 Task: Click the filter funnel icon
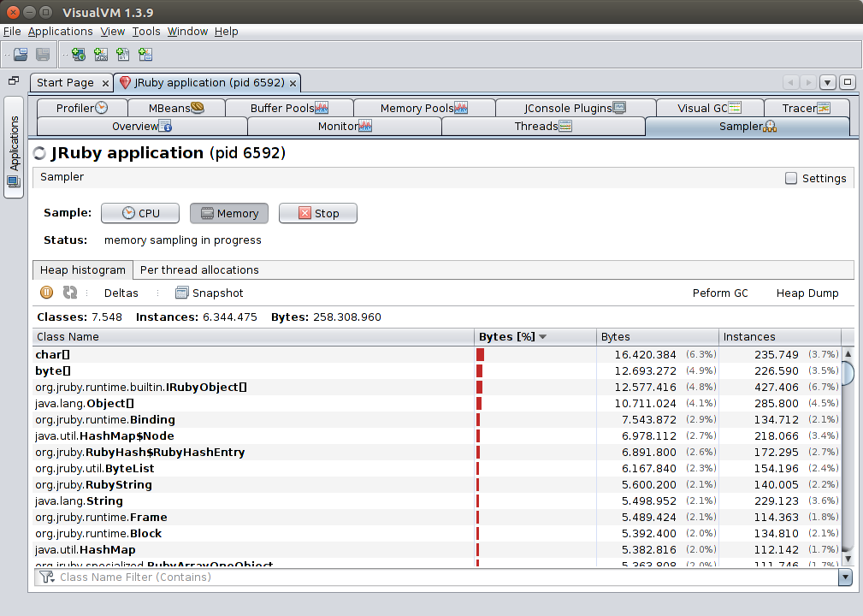pyautogui.click(x=47, y=577)
